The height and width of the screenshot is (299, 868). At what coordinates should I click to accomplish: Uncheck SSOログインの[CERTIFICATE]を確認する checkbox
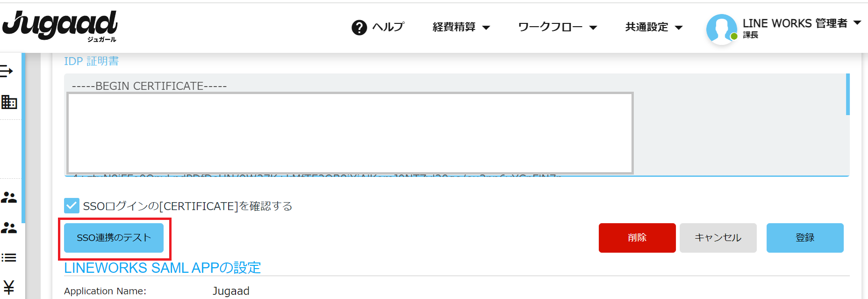pyautogui.click(x=72, y=205)
